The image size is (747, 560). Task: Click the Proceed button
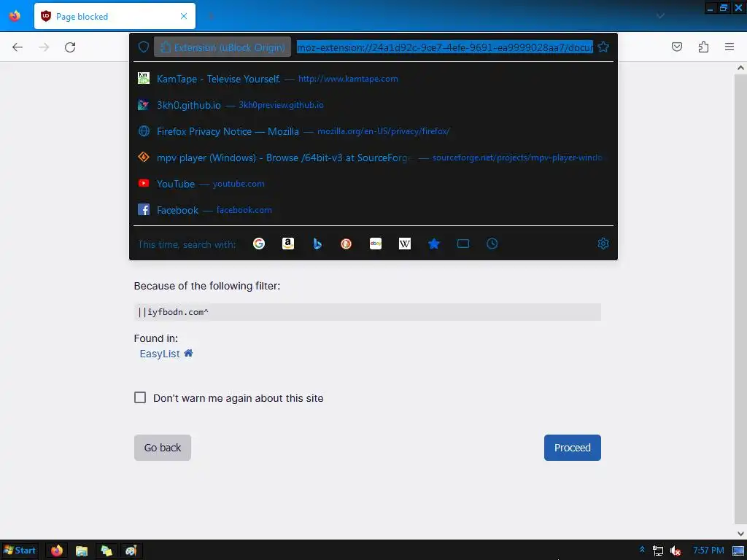coord(572,448)
